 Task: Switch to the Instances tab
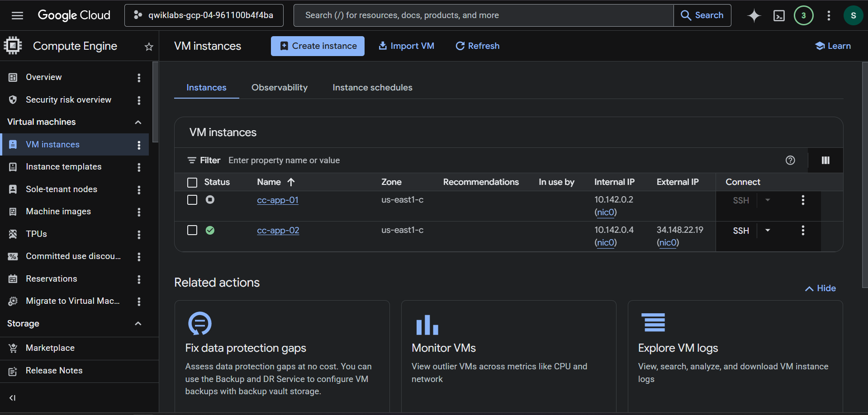(x=206, y=87)
